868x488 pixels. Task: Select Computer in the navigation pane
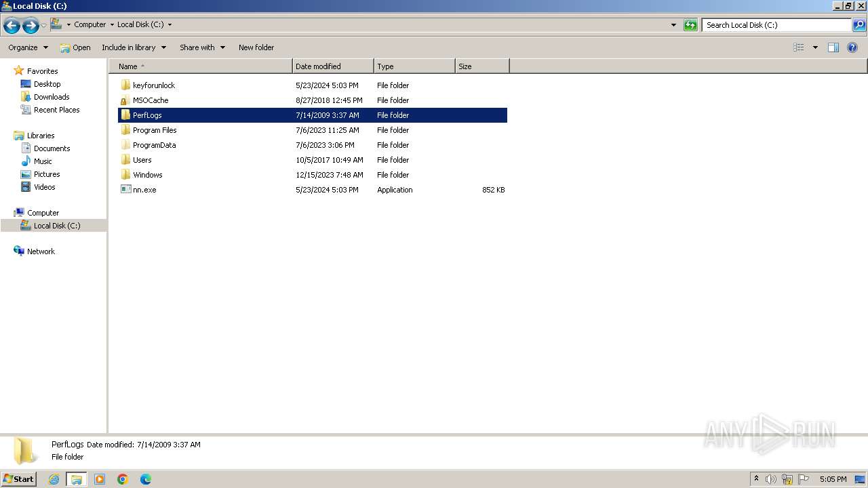(x=43, y=213)
